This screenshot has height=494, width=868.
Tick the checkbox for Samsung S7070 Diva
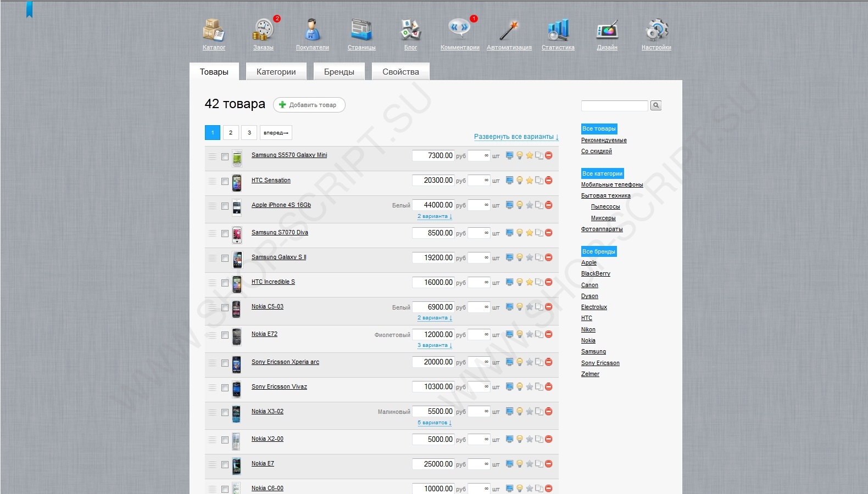(x=225, y=233)
